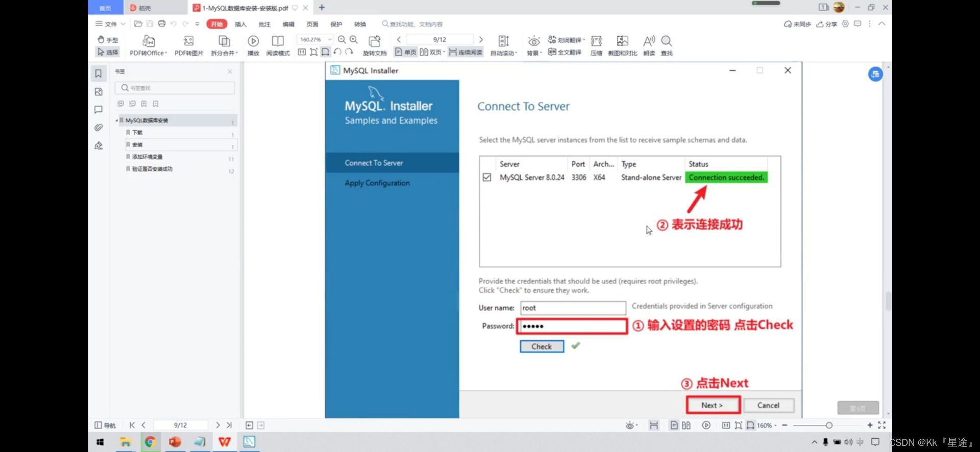The image size is (980, 452).
Task: Switch to the 编辑 ribbon tab
Action: 288,24
